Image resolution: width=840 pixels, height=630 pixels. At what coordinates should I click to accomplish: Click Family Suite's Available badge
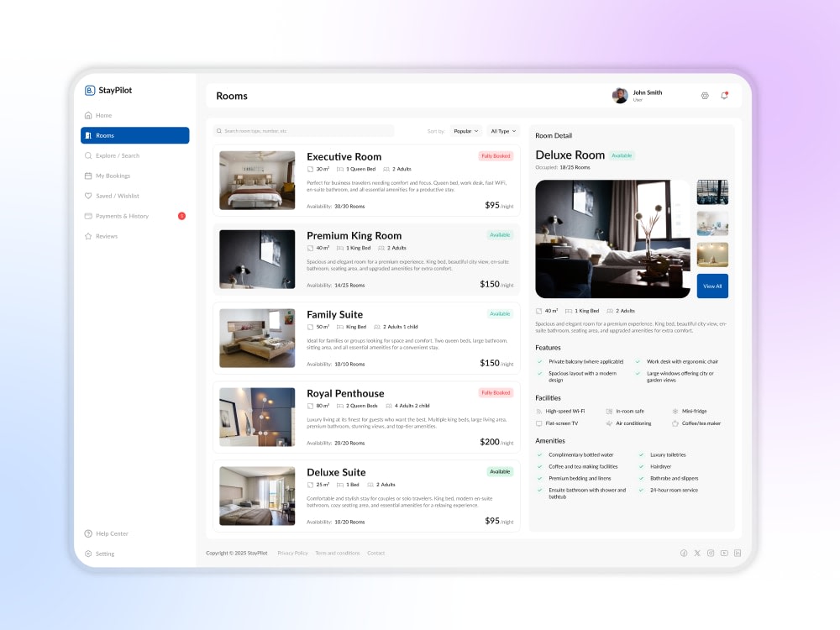500,313
